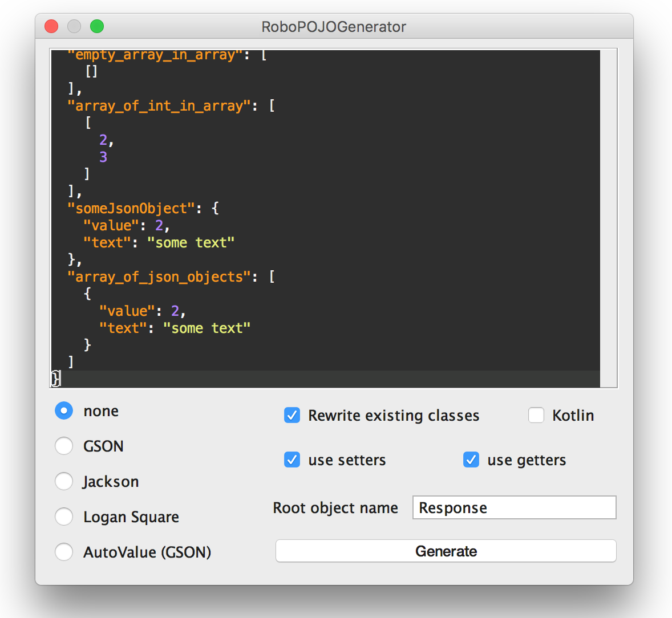
Task: Minimize the window with the gray button
Action: pyautogui.click(x=74, y=26)
